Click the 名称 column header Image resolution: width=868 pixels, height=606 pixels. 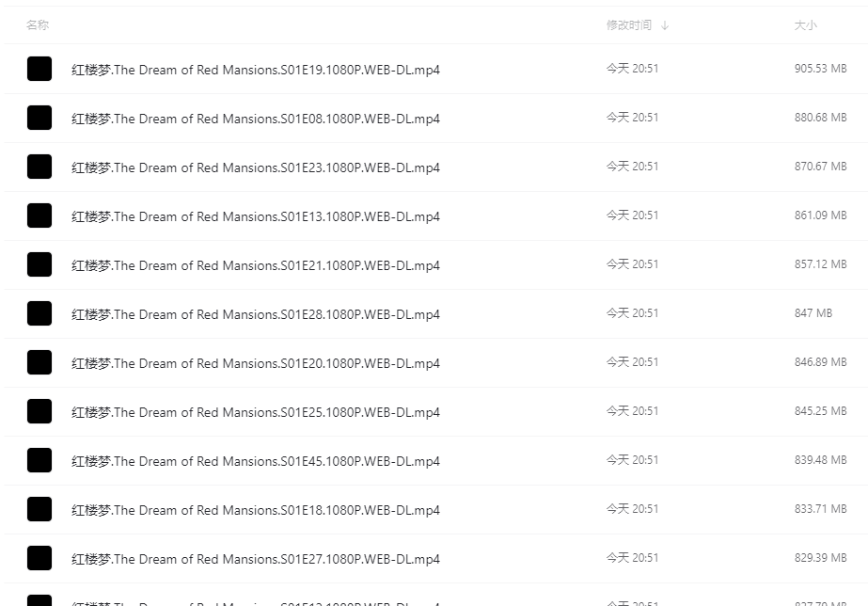point(38,25)
